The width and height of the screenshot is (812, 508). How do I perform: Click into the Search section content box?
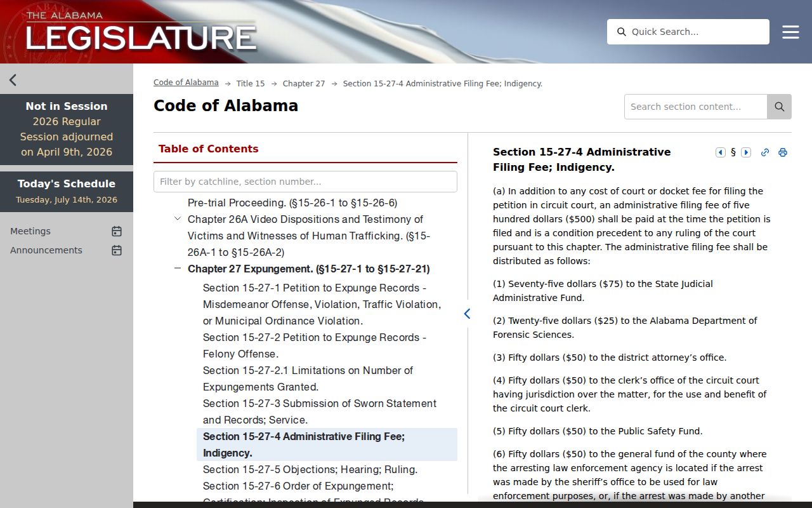(696, 107)
